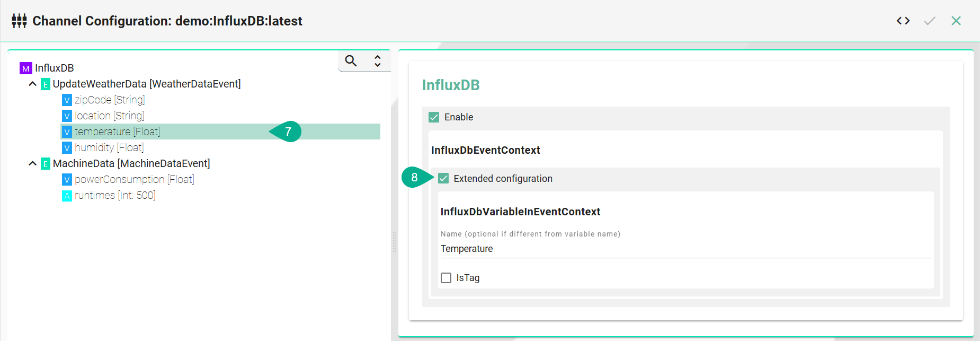Click the code view angle brackets icon
This screenshot has width=980, height=341.
point(903,21)
